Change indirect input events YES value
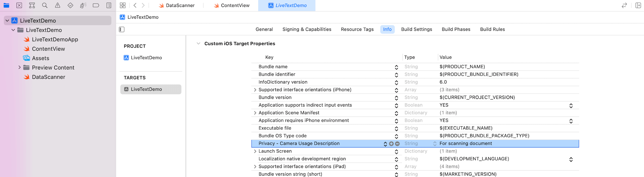The width and height of the screenshot is (644, 177). click(x=571, y=106)
